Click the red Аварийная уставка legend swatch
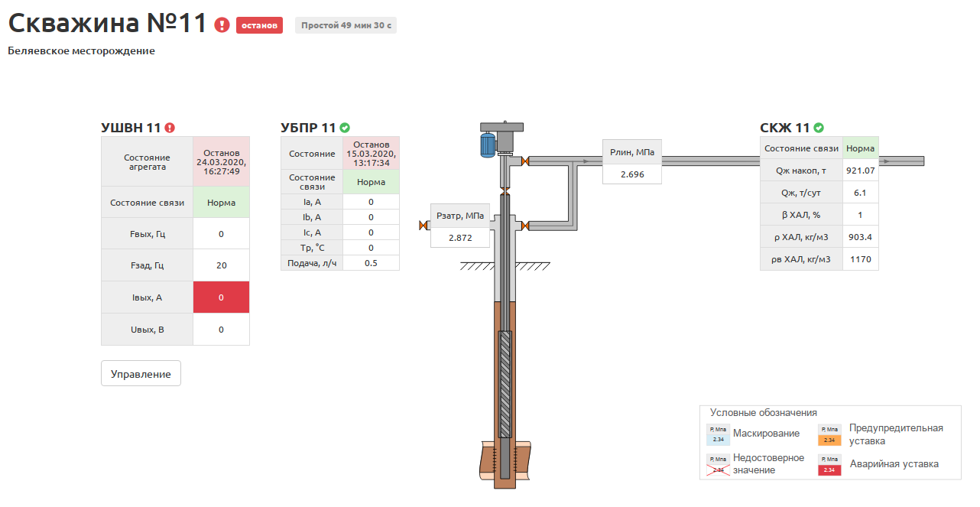The height and width of the screenshot is (507, 980). tap(829, 470)
